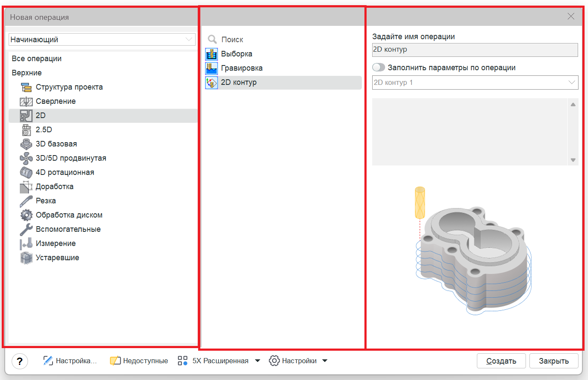
Task: Click the Доработка icon
Action: tap(26, 187)
